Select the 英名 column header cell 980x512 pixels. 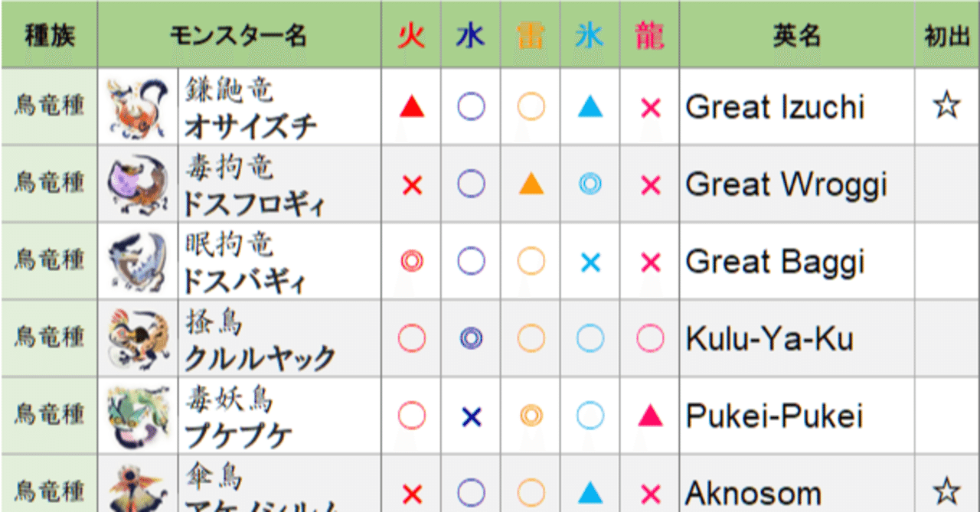[796, 36]
